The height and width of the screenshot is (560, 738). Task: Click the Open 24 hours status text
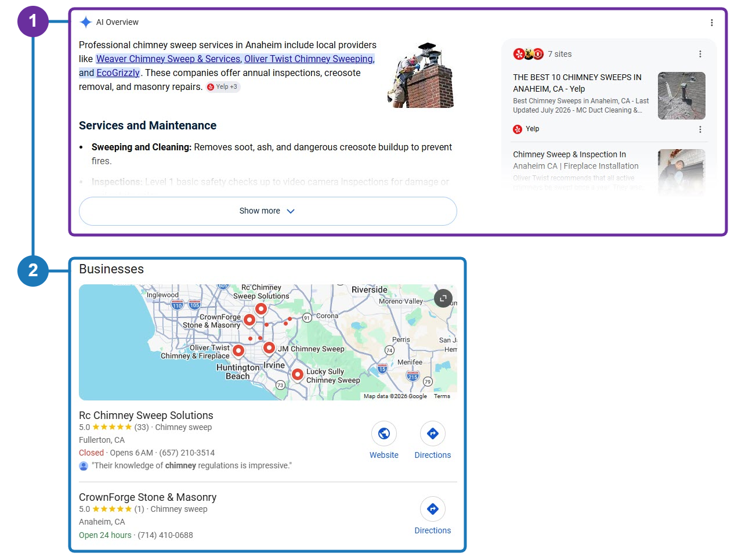[x=105, y=536]
